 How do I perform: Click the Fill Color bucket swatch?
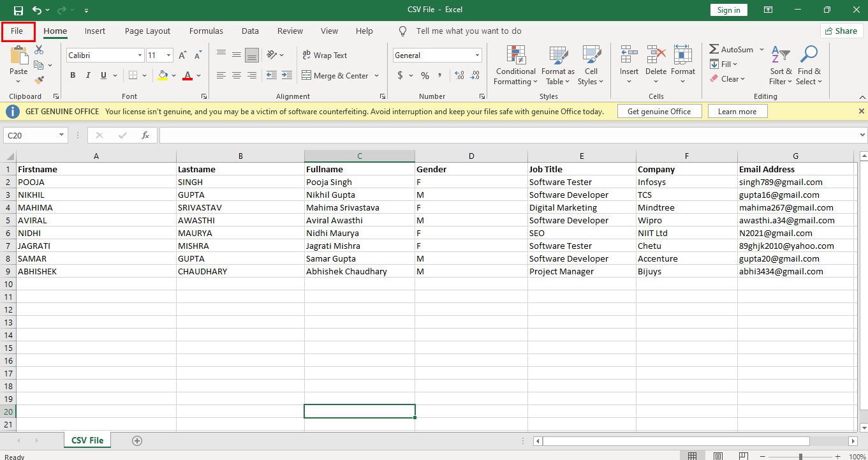[x=163, y=75]
